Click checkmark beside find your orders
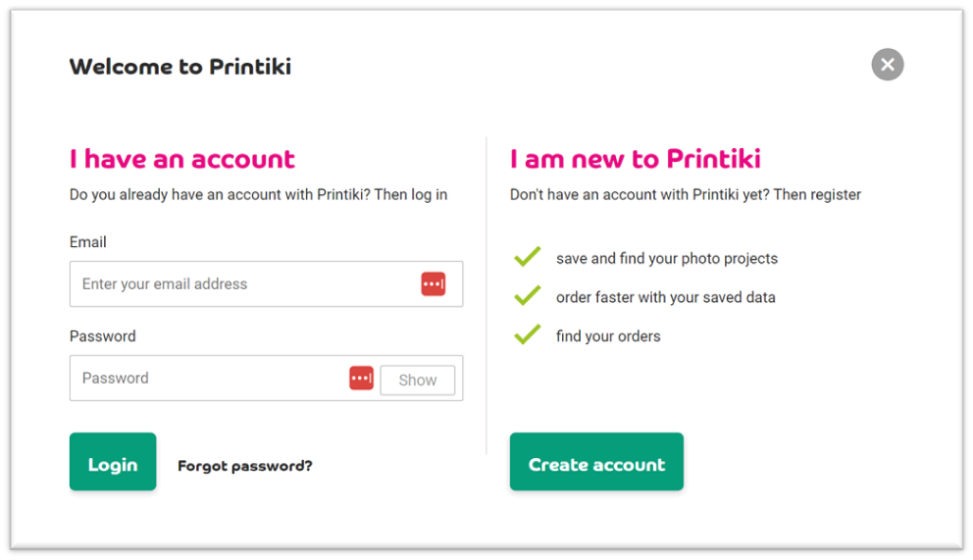 [x=528, y=334]
